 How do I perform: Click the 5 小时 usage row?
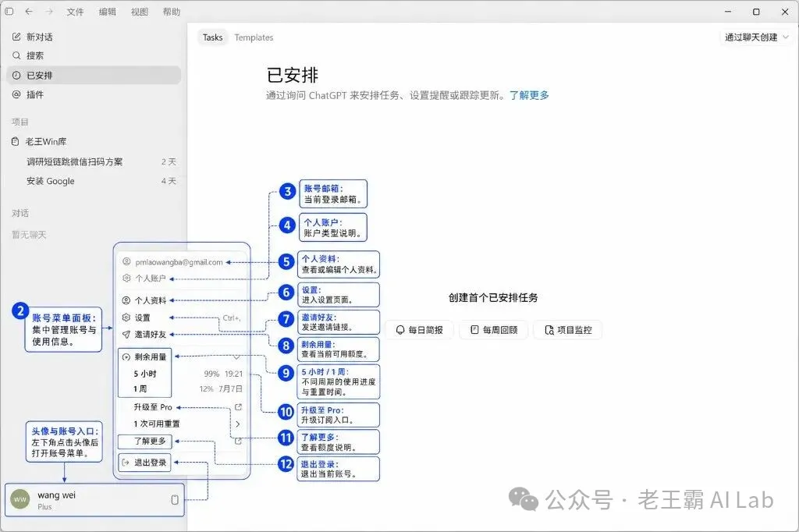click(x=144, y=374)
